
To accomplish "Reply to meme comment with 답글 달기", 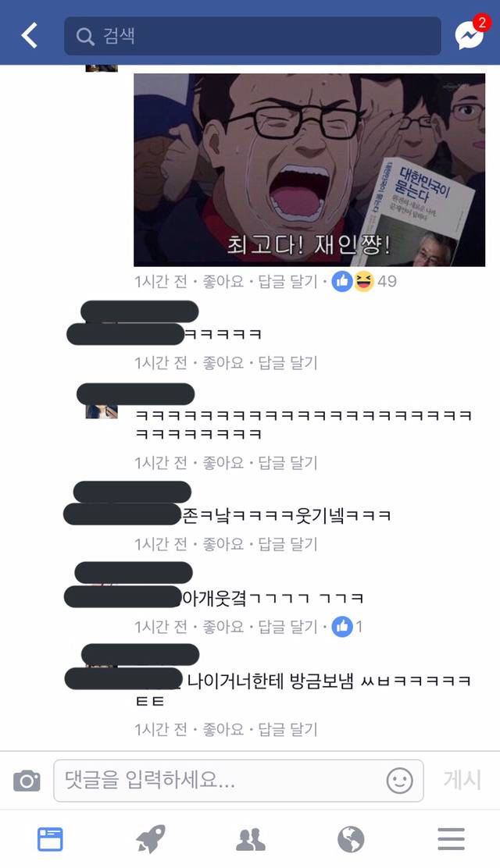I will point(287,282).
